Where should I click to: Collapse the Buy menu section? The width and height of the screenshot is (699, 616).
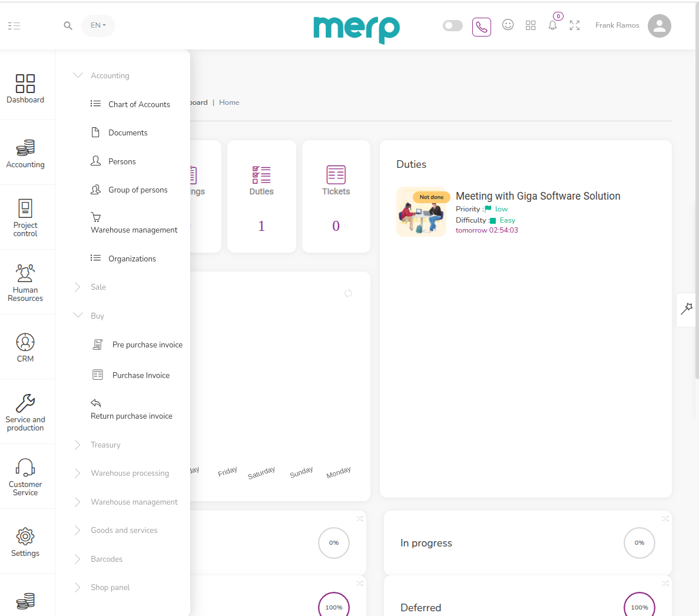97,316
